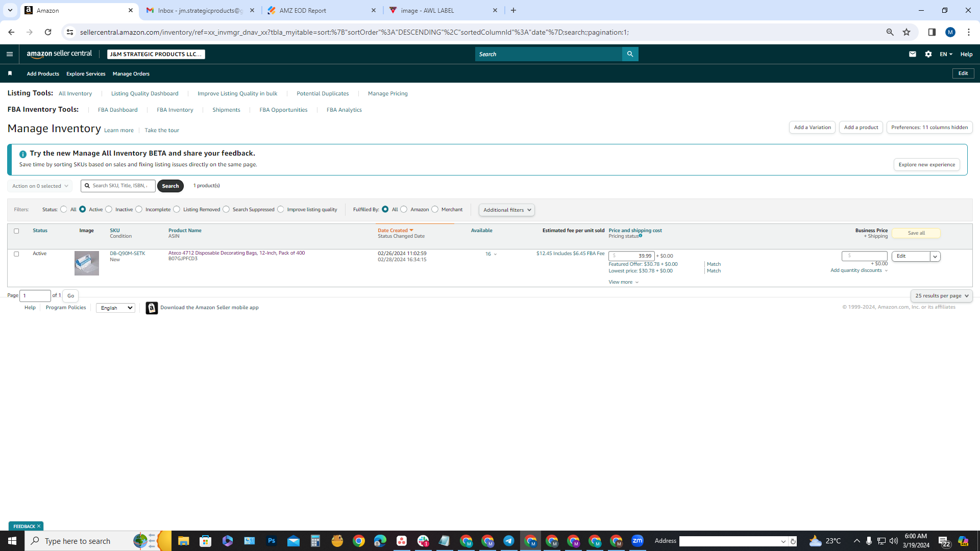Click the info icon in BETA banner

pyautogui.click(x=23, y=154)
